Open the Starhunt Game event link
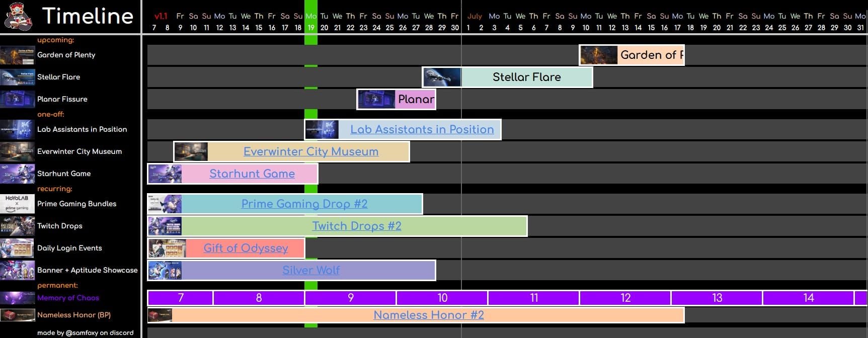Image resolution: width=868 pixels, height=338 pixels. click(252, 174)
